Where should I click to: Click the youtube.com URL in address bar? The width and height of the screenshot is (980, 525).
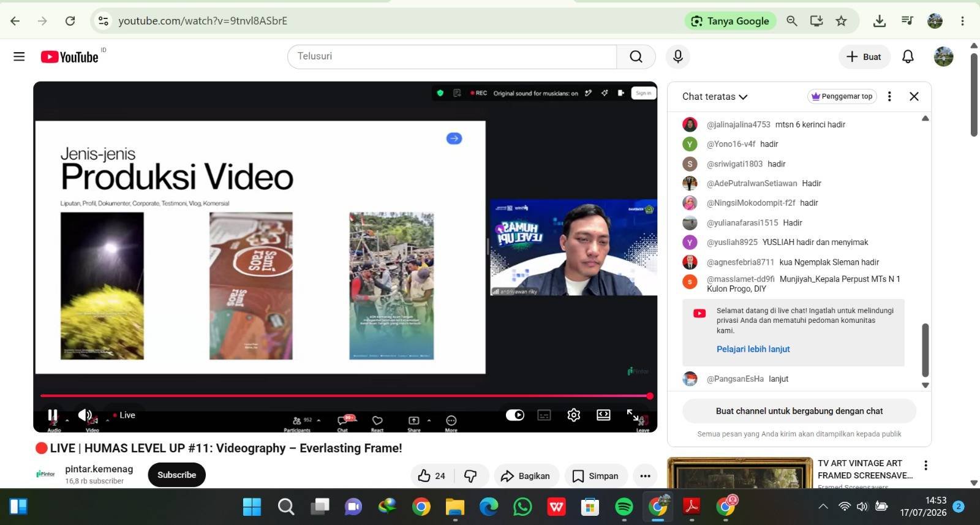click(203, 21)
